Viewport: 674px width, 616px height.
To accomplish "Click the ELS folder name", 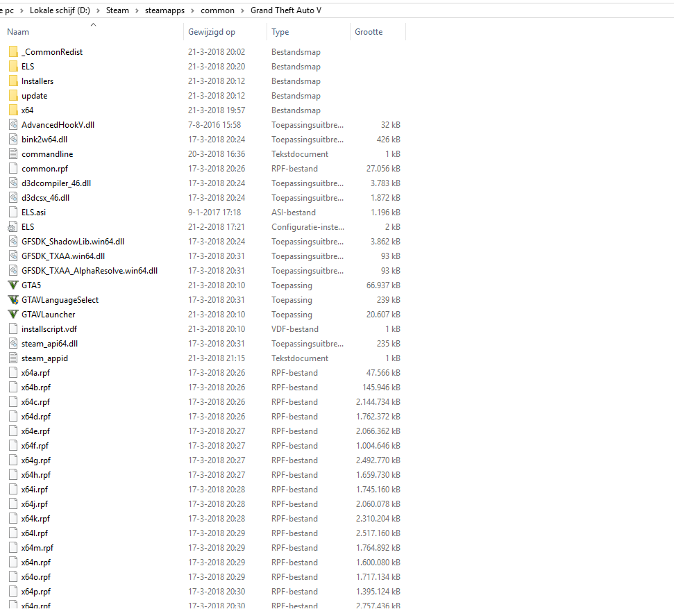I will pos(28,67).
